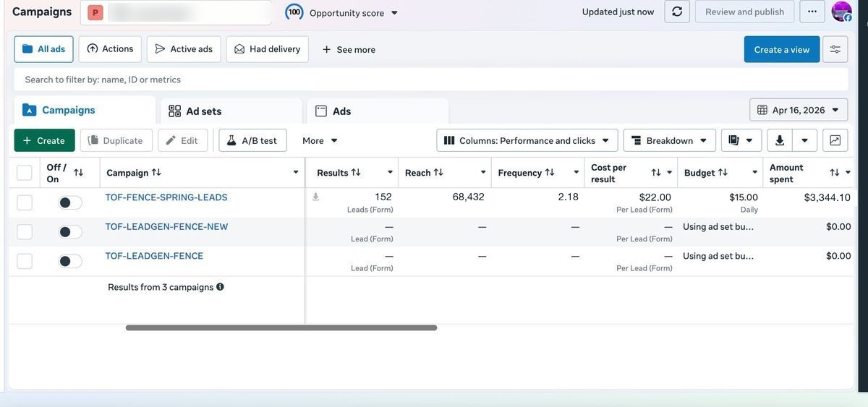The width and height of the screenshot is (868, 407).
Task: Select the Actions view filter
Action: pyautogui.click(x=110, y=49)
